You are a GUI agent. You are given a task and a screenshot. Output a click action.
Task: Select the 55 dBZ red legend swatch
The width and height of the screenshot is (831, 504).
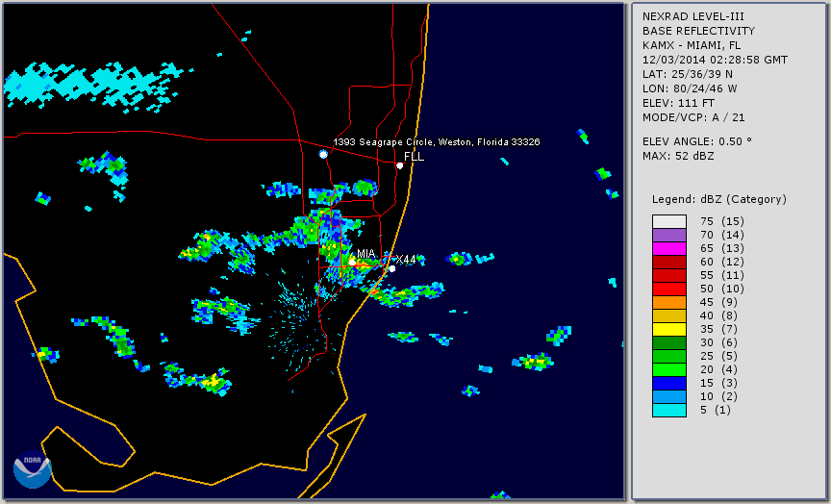[x=669, y=275]
